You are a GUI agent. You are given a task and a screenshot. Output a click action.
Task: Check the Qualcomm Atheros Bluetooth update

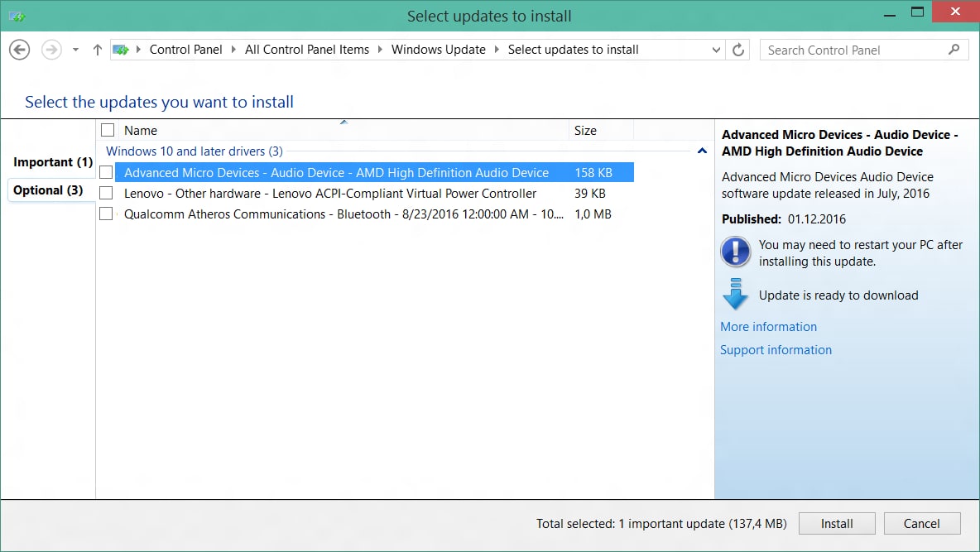106,214
